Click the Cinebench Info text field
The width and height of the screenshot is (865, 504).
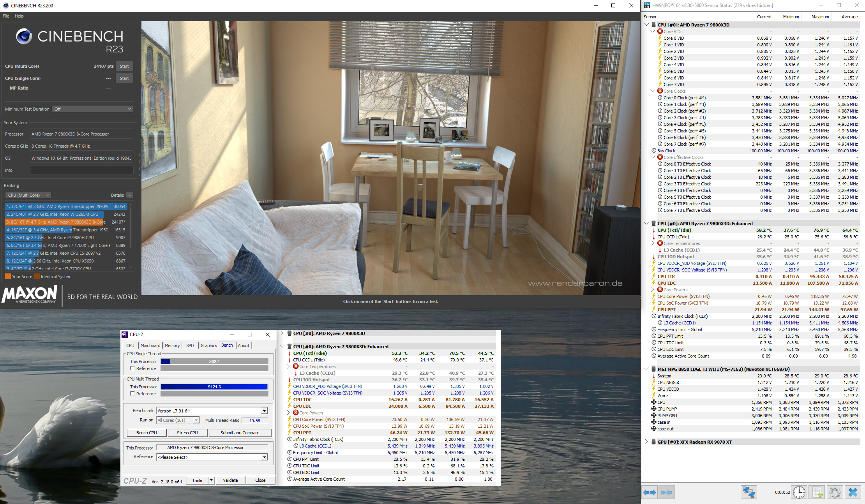click(81, 170)
